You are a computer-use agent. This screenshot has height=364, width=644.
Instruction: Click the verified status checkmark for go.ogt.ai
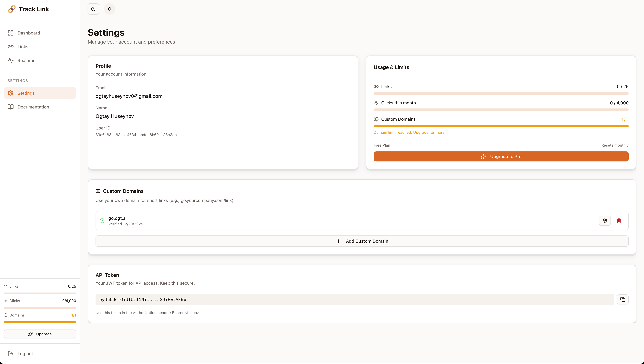pyautogui.click(x=102, y=221)
